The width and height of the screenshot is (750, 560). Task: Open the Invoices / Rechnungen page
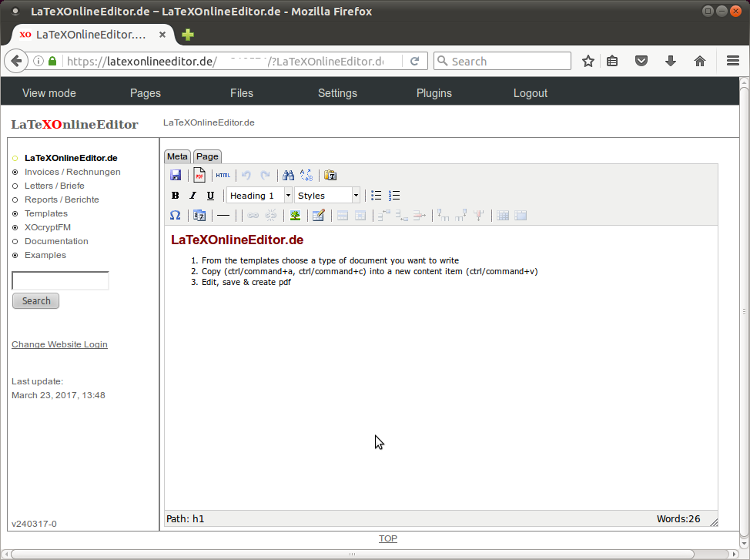(x=72, y=172)
